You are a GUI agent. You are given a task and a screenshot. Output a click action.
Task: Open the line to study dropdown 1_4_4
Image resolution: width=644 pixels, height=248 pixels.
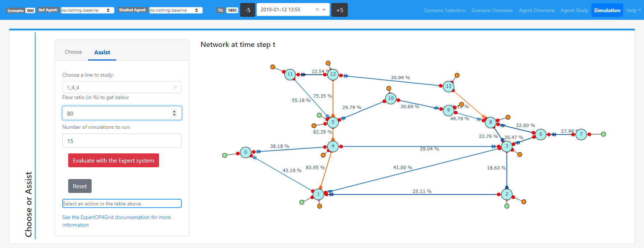[122, 87]
